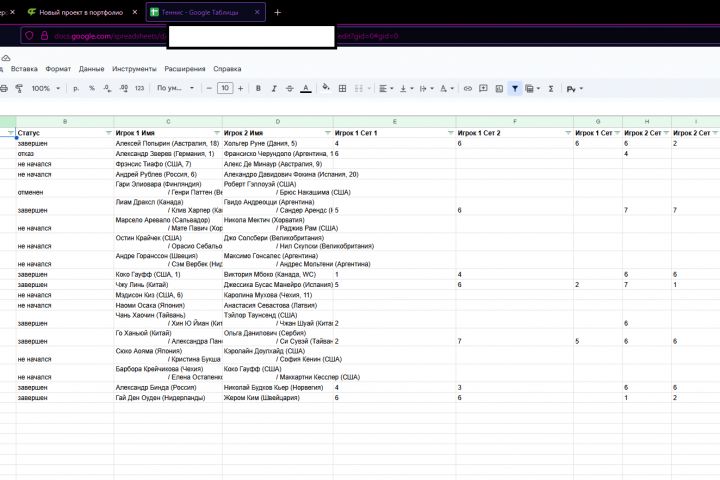Toggle bold formatting
This screenshot has height=480, width=720.
click(x=258, y=89)
